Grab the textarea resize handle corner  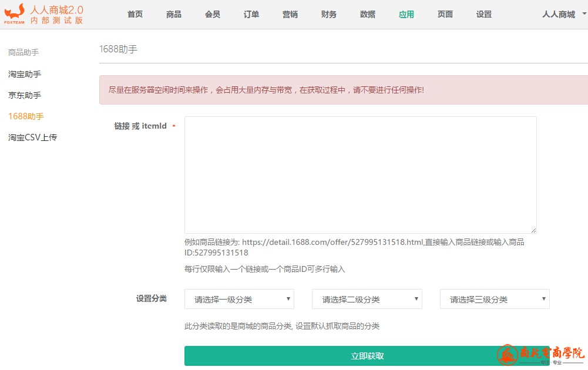click(533, 231)
